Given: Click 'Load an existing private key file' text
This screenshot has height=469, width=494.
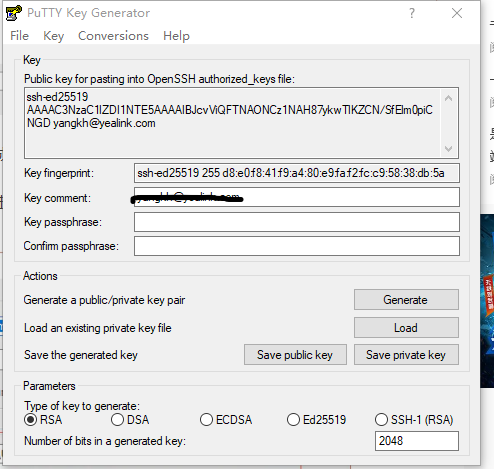Looking at the screenshot, I should [x=98, y=328].
